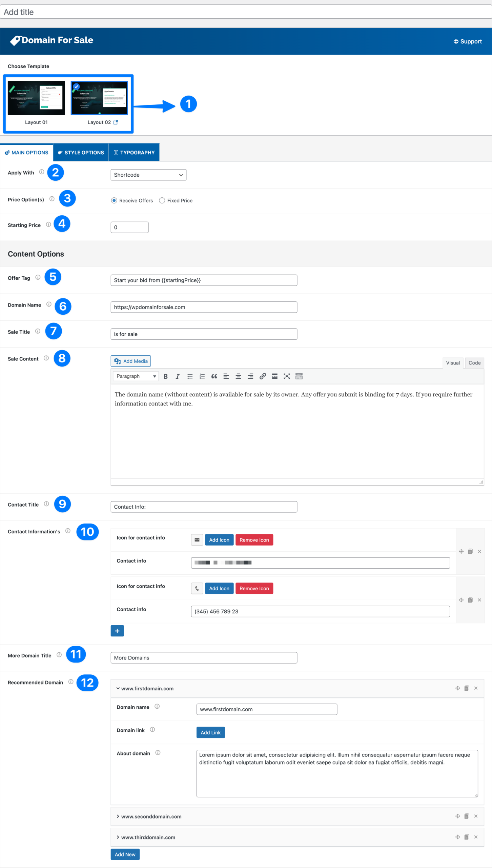Screen dimensions: 492x868
Task: Switch editor to Code tab
Action: [474, 363]
